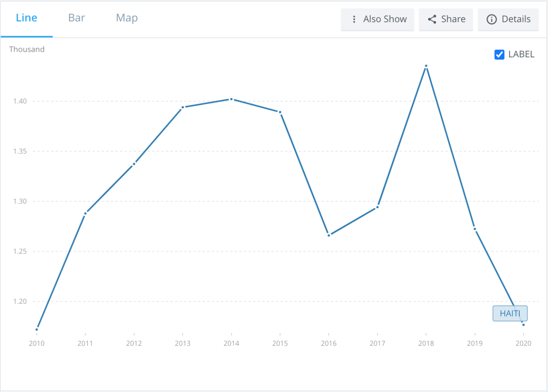The image size is (548, 392).
Task: Click the three-dot icon in Also Show
Action: 354,19
